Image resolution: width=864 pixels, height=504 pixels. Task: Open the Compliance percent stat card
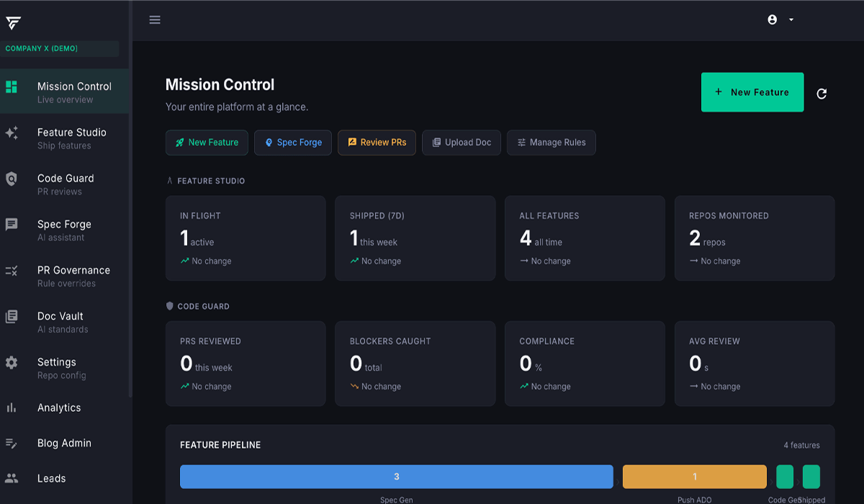(585, 364)
